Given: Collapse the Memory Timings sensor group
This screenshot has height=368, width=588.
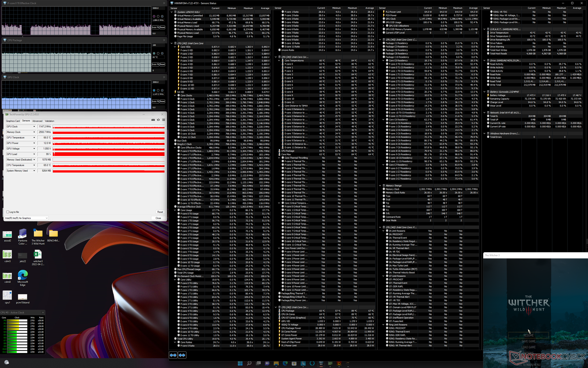Looking at the screenshot, I should [x=380, y=186].
